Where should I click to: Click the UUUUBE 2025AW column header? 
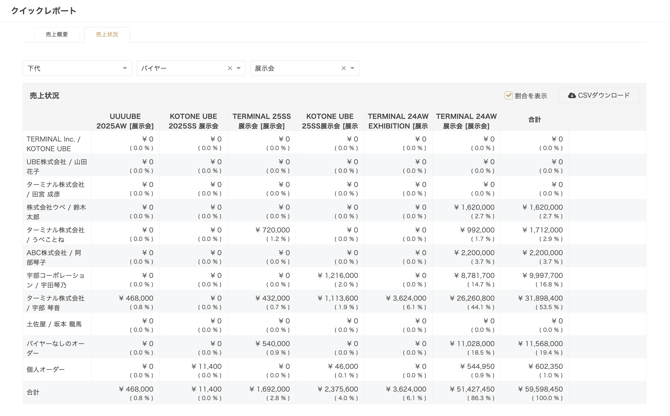(x=125, y=121)
